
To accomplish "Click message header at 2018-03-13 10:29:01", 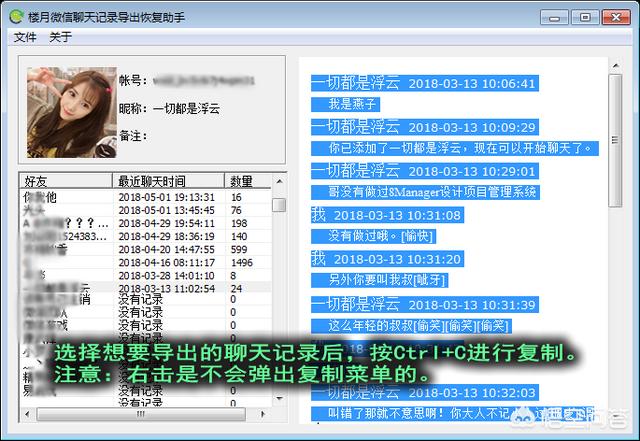I will (424, 171).
